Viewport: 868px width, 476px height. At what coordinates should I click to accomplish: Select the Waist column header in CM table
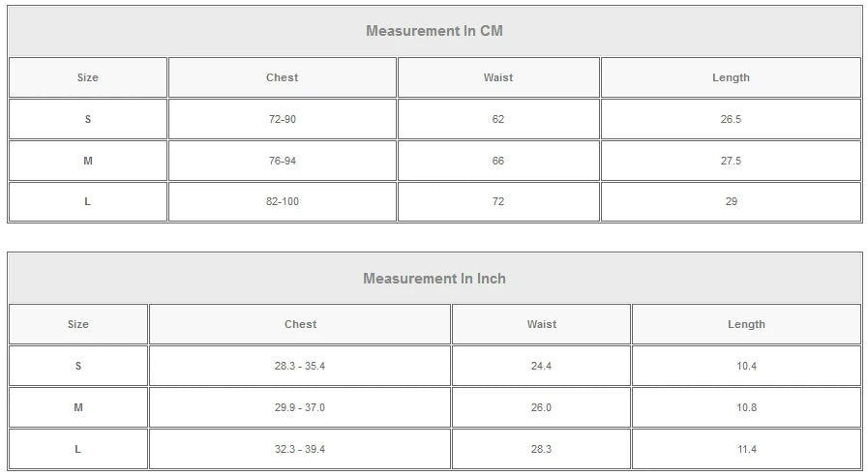pos(498,77)
